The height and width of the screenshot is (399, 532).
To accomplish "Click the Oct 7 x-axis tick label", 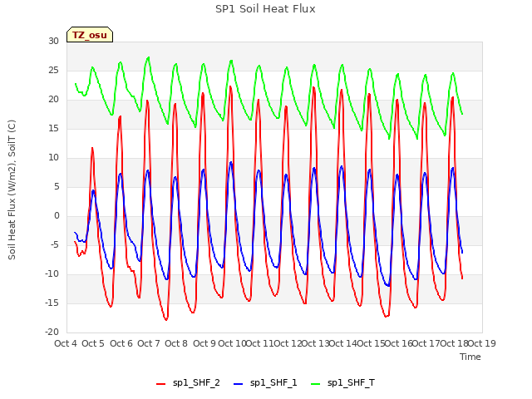I will pyautogui.click(x=149, y=343).
